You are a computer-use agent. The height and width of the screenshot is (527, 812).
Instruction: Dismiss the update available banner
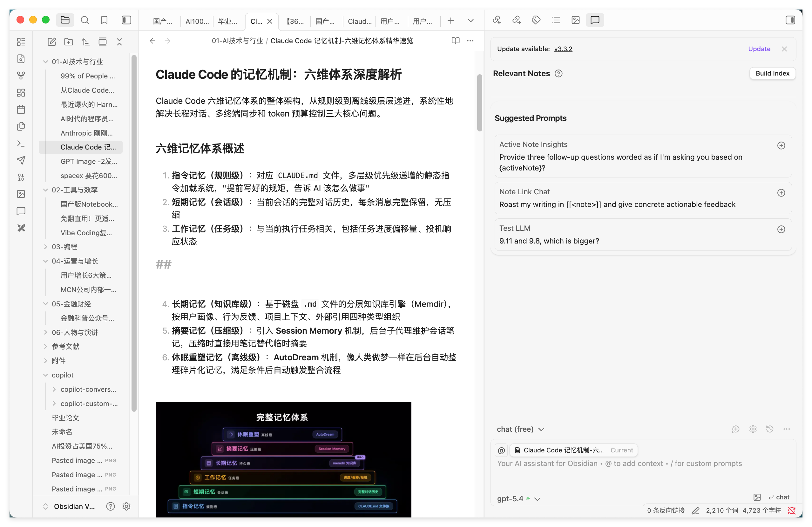coord(784,49)
